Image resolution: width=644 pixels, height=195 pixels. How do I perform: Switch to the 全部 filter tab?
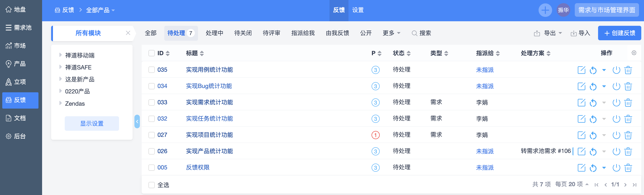click(x=151, y=33)
